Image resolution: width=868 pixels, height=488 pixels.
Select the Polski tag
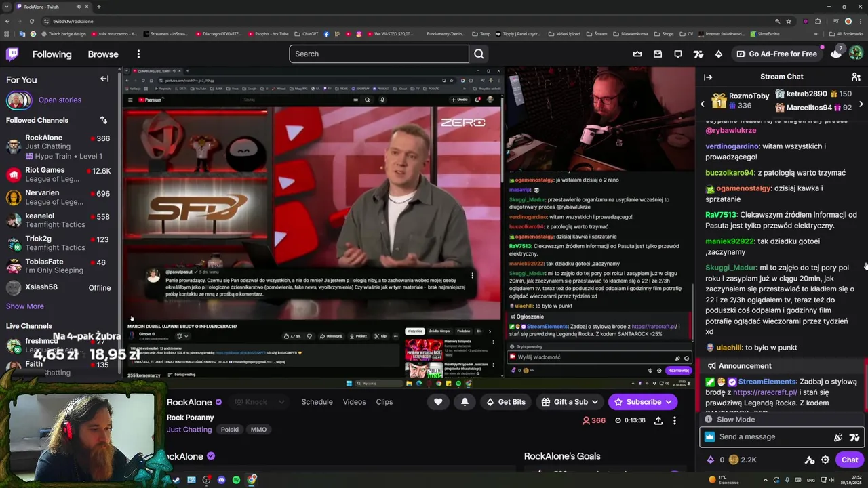(x=230, y=430)
